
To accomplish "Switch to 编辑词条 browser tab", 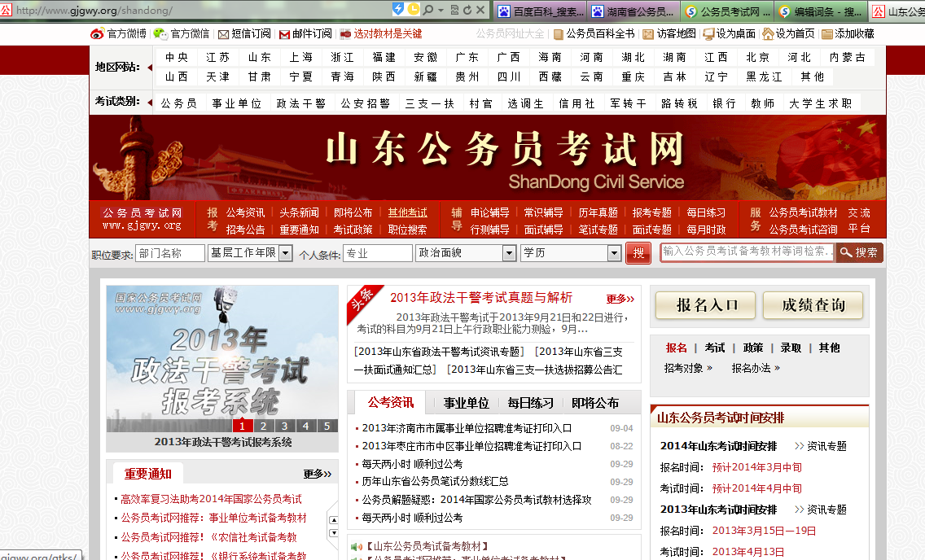I will coord(821,11).
